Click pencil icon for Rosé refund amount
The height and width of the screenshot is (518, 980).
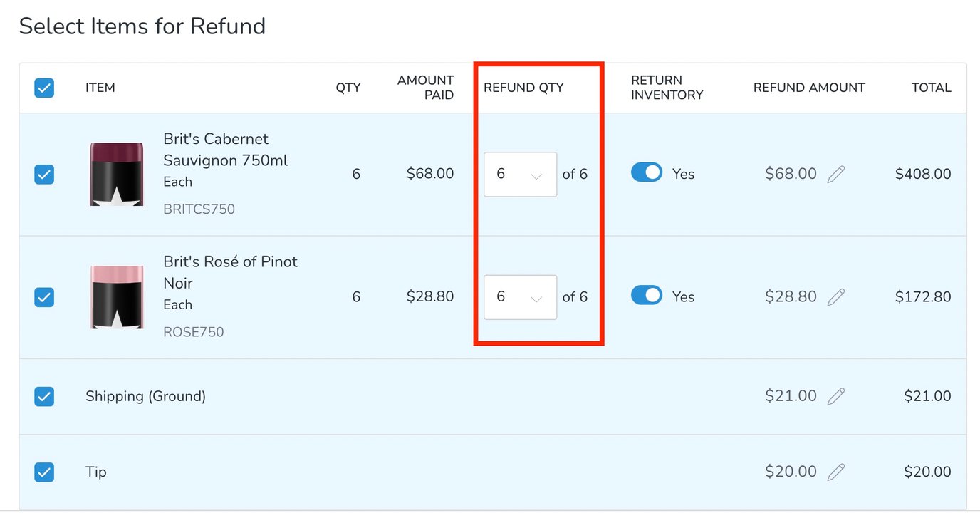[x=835, y=296]
